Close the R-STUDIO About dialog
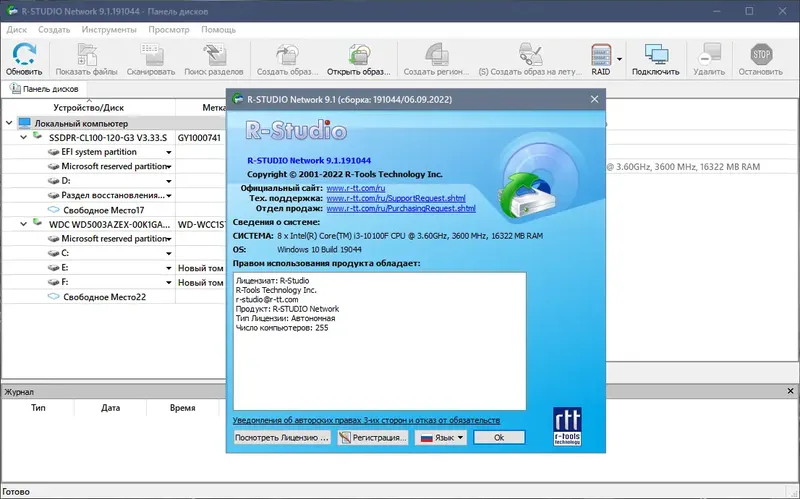Viewport: 800px width, 499px height. point(594,99)
